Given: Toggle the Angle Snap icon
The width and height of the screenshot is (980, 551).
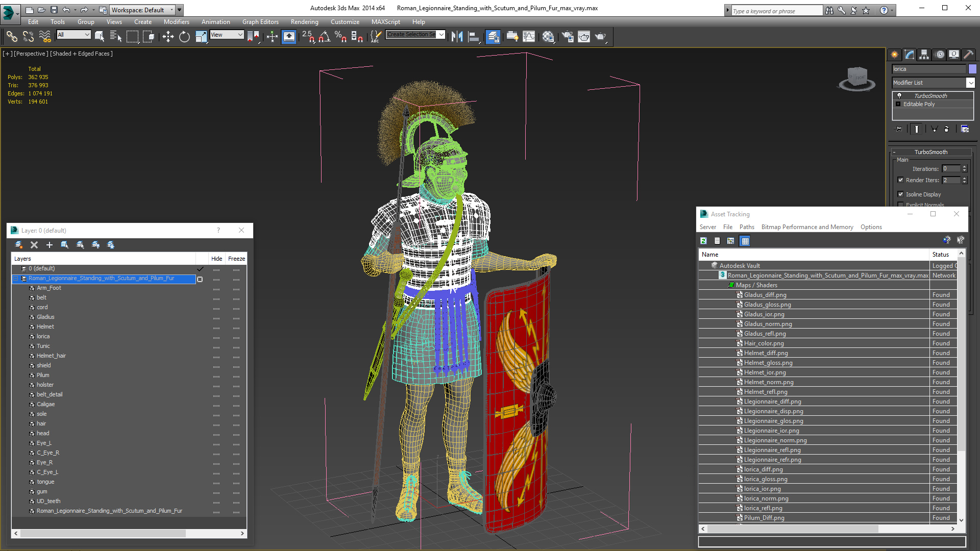Looking at the screenshot, I should 325,36.
